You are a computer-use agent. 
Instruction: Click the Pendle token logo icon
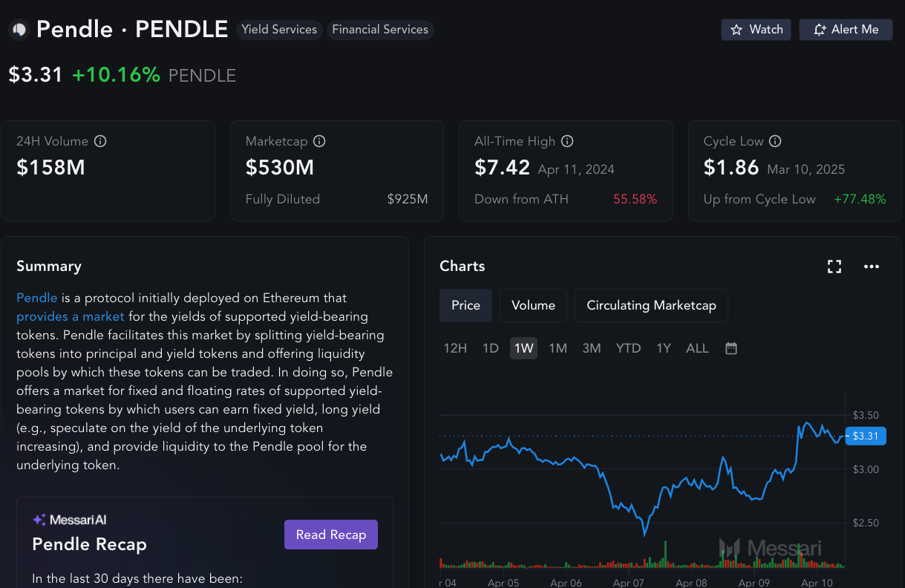(x=19, y=30)
